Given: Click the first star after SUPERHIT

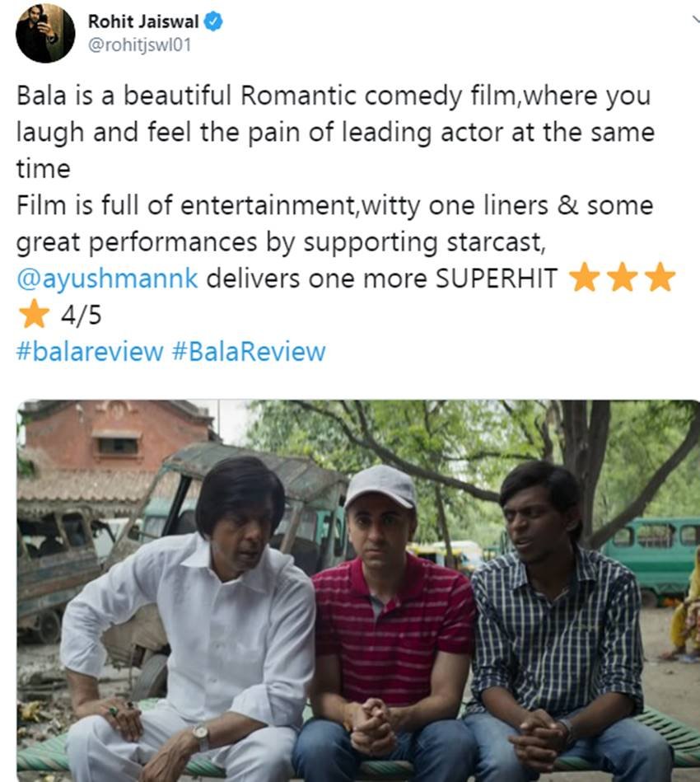Looking at the screenshot, I should [585, 278].
